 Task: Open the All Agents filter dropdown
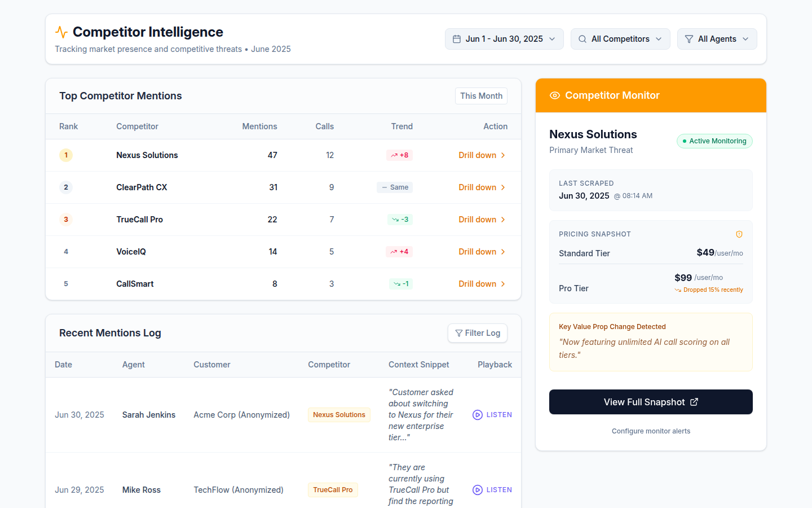[x=717, y=39]
